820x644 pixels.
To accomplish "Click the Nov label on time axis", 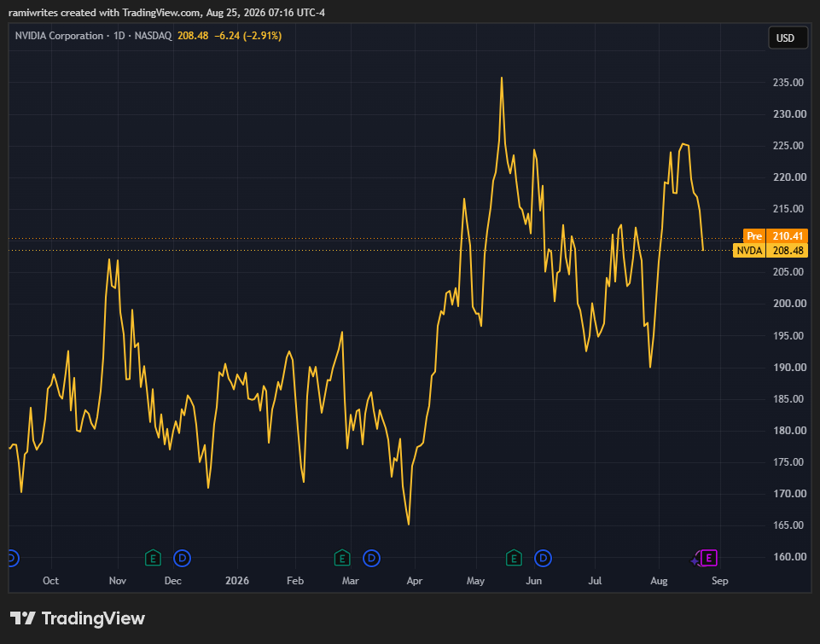I will [118, 581].
